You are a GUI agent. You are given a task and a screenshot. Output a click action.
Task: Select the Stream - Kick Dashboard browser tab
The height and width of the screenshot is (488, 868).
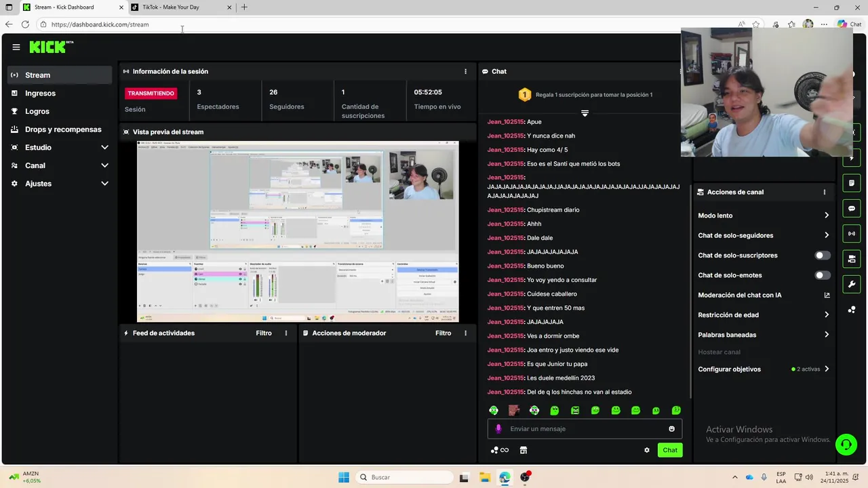(x=72, y=7)
